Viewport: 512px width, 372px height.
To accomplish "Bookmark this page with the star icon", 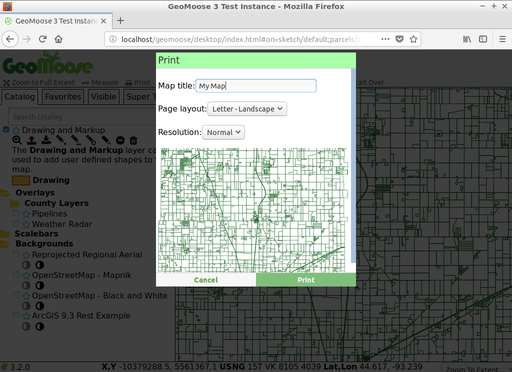I will pos(413,39).
